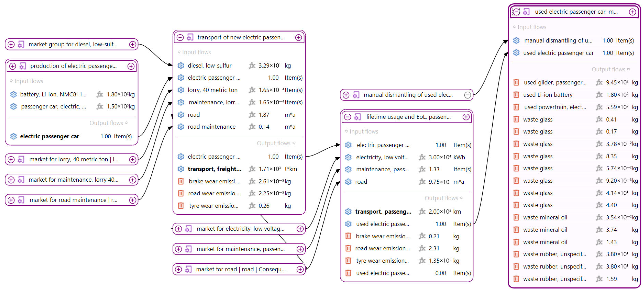The width and height of the screenshot is (644, 292).
Task: Click gear icon beside electricity, low voltage flow
Action: tap(348, 157)
